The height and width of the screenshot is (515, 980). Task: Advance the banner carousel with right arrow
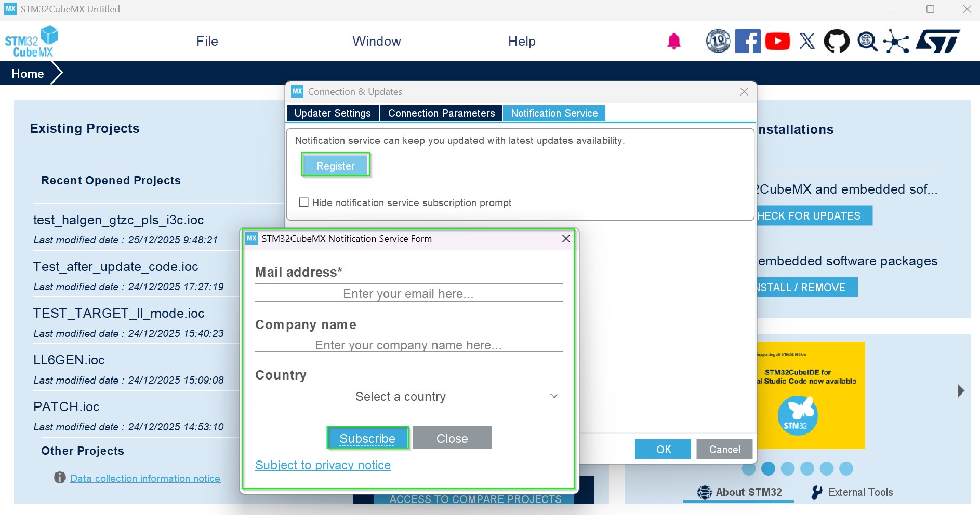tap(961, 391)
